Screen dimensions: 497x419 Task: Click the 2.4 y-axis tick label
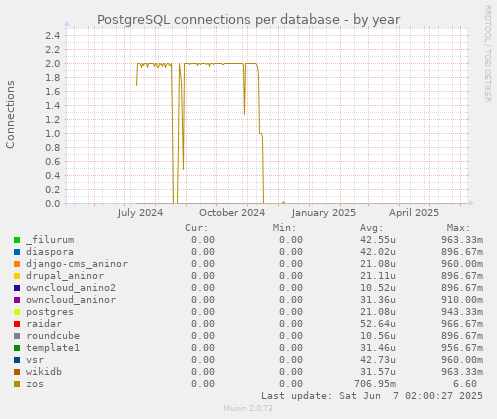[53, 36]
